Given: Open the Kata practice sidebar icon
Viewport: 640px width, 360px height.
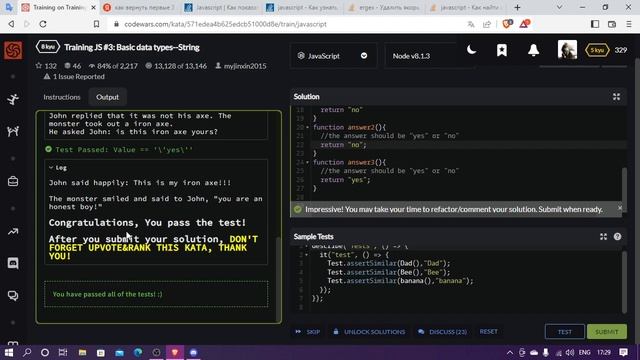Looking at the screenshot, I should point(13,99).
